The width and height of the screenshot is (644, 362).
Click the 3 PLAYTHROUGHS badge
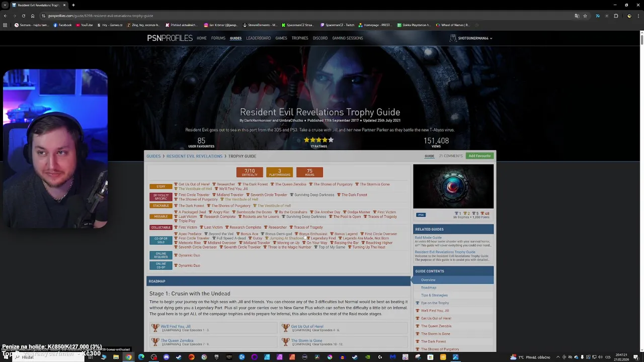(x=279, y=172)
